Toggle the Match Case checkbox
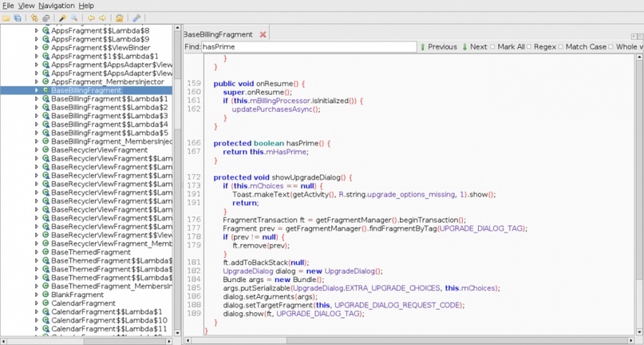 click(x=560, y=47)
